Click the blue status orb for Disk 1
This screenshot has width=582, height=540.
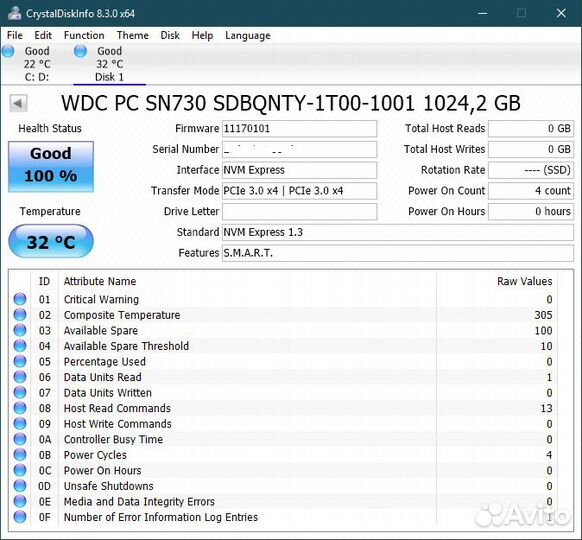tap(80, 51)
